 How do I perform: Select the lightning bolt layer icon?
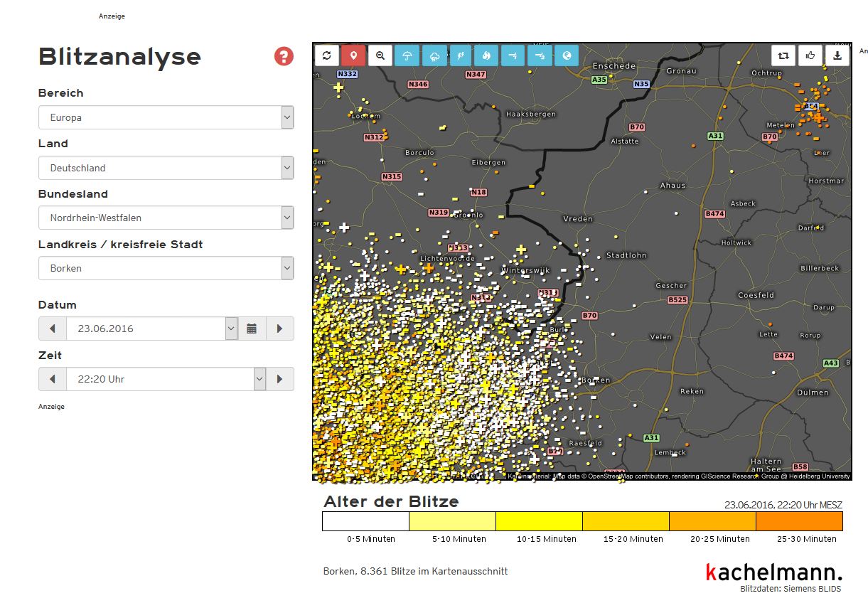tap(460, 55)
